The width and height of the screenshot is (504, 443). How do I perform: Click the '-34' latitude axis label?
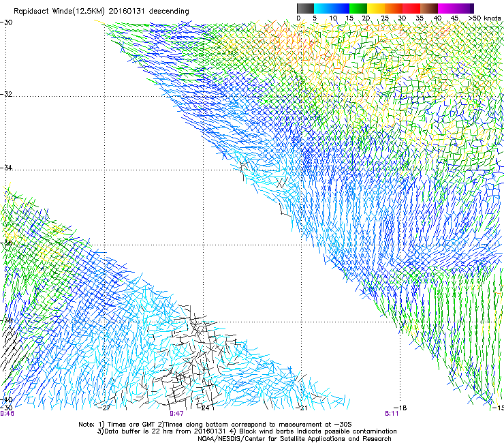point(6,168)
